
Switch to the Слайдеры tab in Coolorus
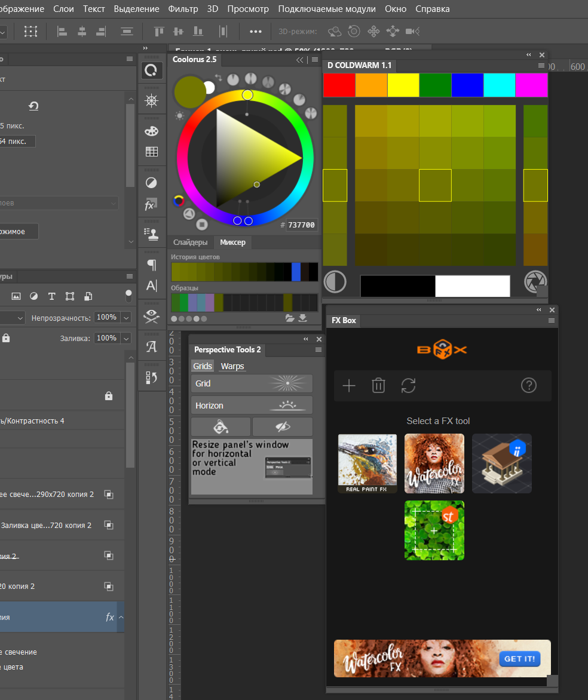(x=190, y=242)
